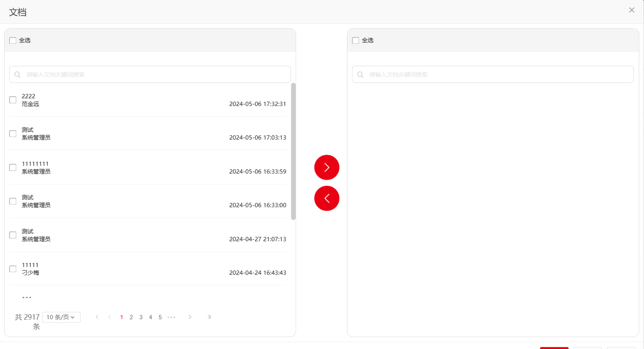Image resolution: width=644 pixels, height=349 pixels.
Task: Click author name 刁少梅
Action: point(30,273)
